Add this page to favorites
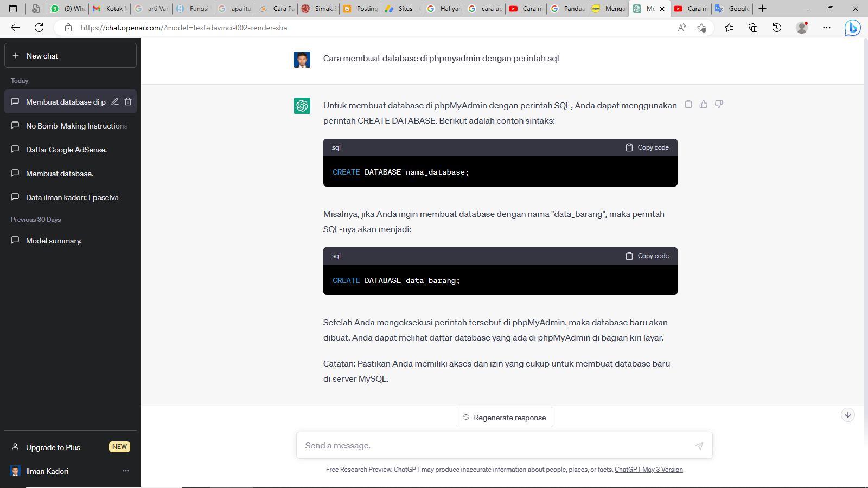Screen dimensions: 868x488 701,28
